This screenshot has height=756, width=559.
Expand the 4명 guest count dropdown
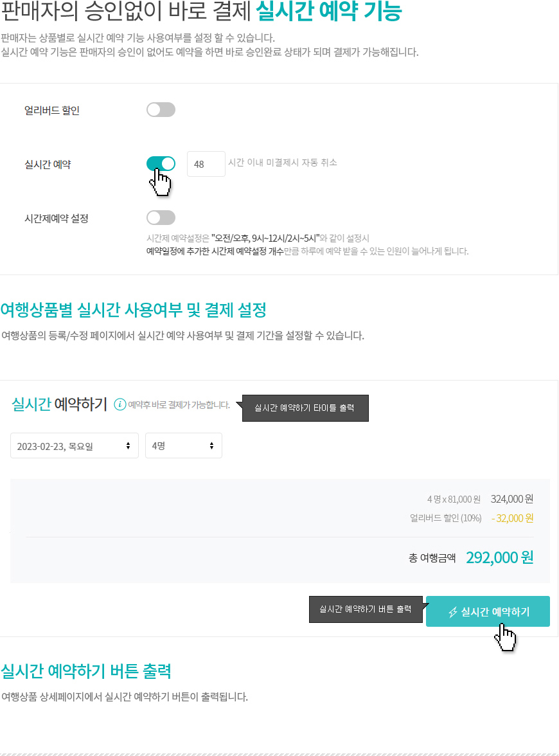(x=184, y=446)
